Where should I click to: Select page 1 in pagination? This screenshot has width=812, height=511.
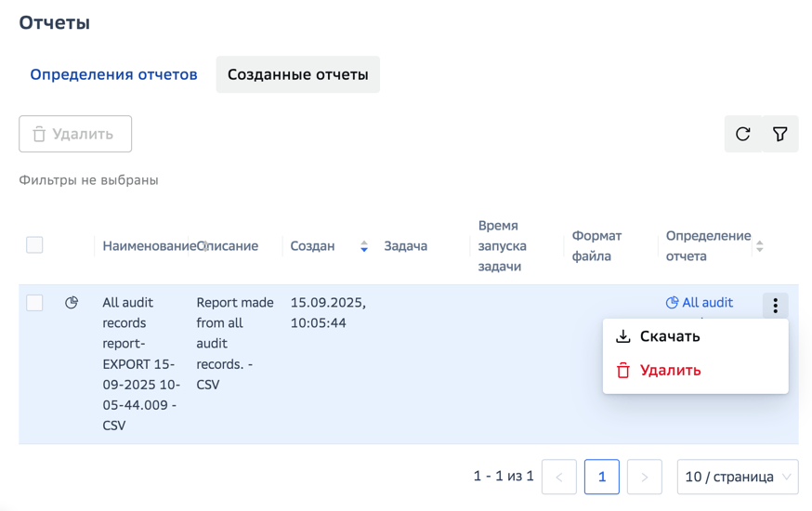click(602, 477)
